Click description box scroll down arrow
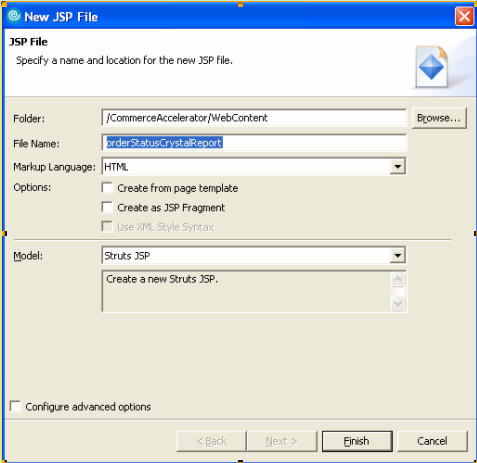Image resolution: width=477 pixels, height=463 pixels. (x=398, y=303)
